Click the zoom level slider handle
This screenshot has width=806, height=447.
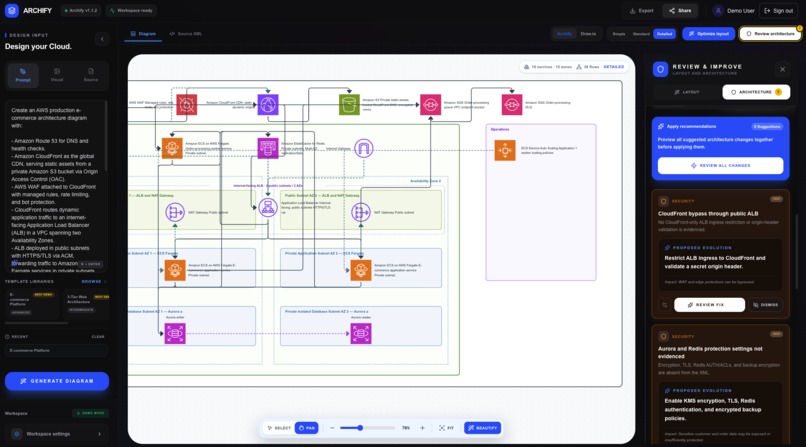[x=360, y=428]
